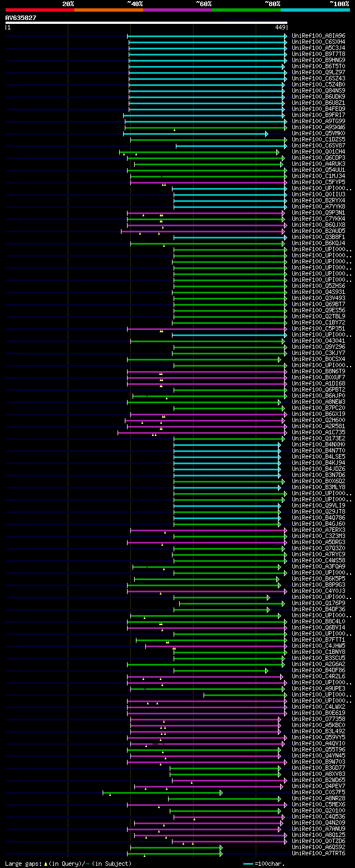The image size is (355, 868).
Task: Select hit label UniRef100_A6QS92
Action: click(x=318, y=847)
